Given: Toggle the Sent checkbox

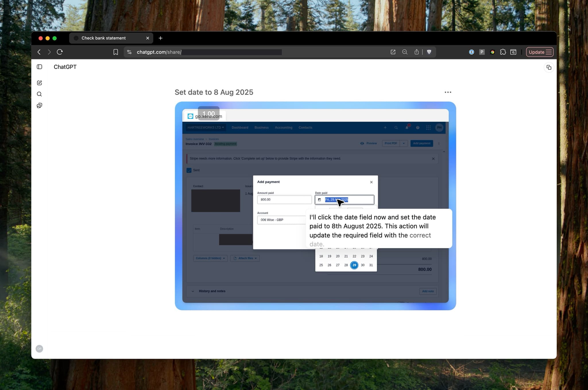Looking at the screenshot, I should (189, 170).
